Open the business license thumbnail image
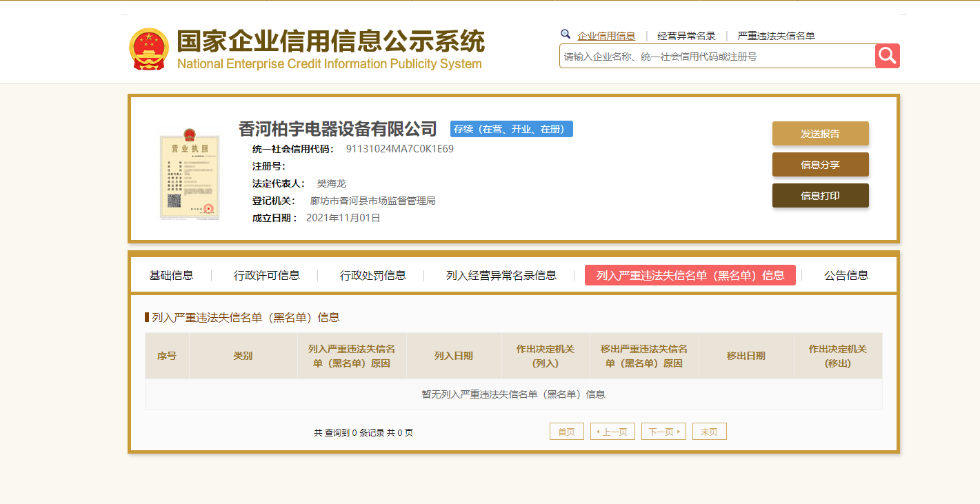 point(190,174)
